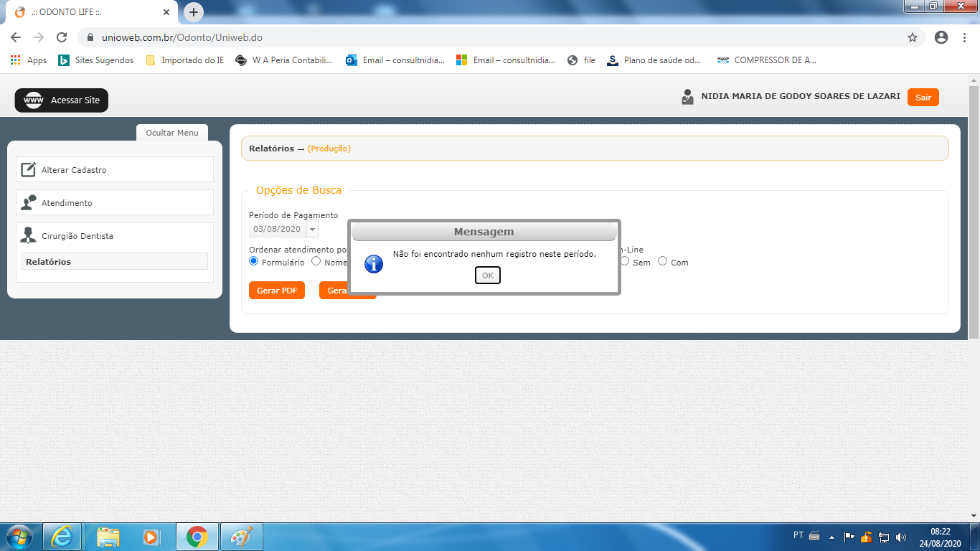Close the ODONTO LIFE tab
The width and height of the screenshot is (980, 551).
(x=166, y=12)
